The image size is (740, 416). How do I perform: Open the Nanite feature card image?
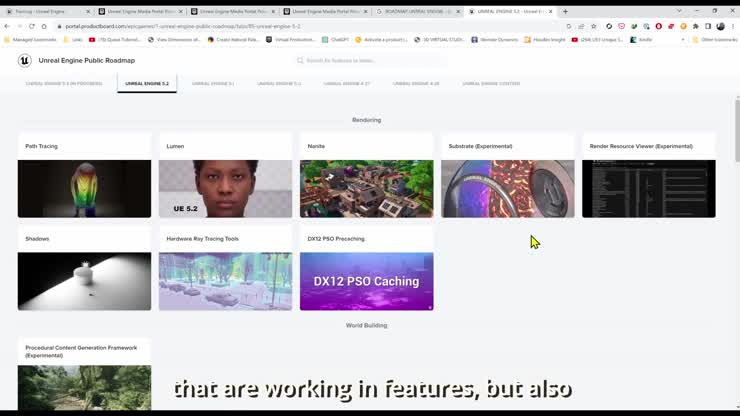[x=366, y=188]
